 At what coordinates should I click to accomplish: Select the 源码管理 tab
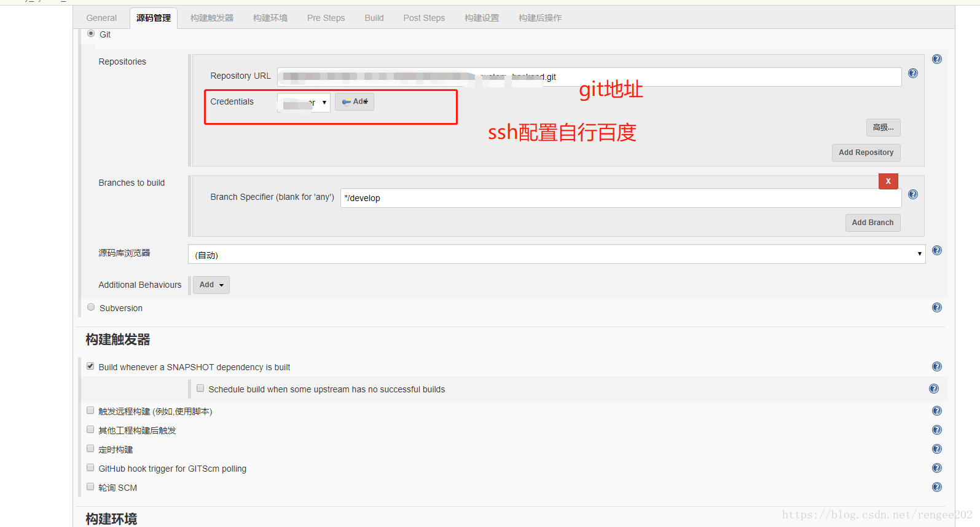(x=154, y=18)
